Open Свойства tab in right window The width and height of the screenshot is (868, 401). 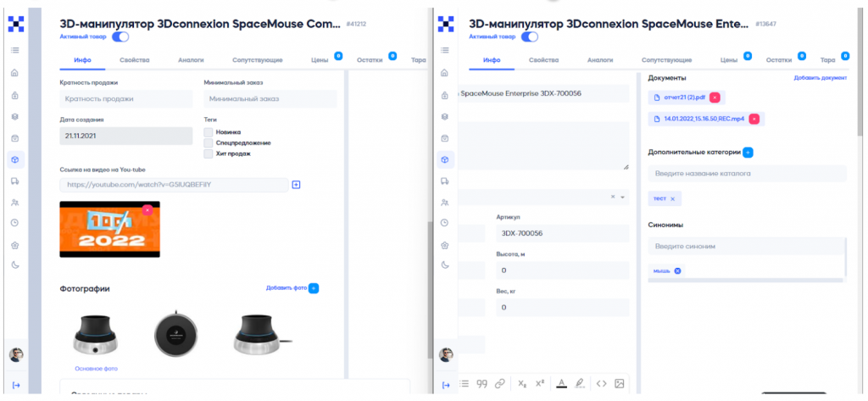pos(543,60)
